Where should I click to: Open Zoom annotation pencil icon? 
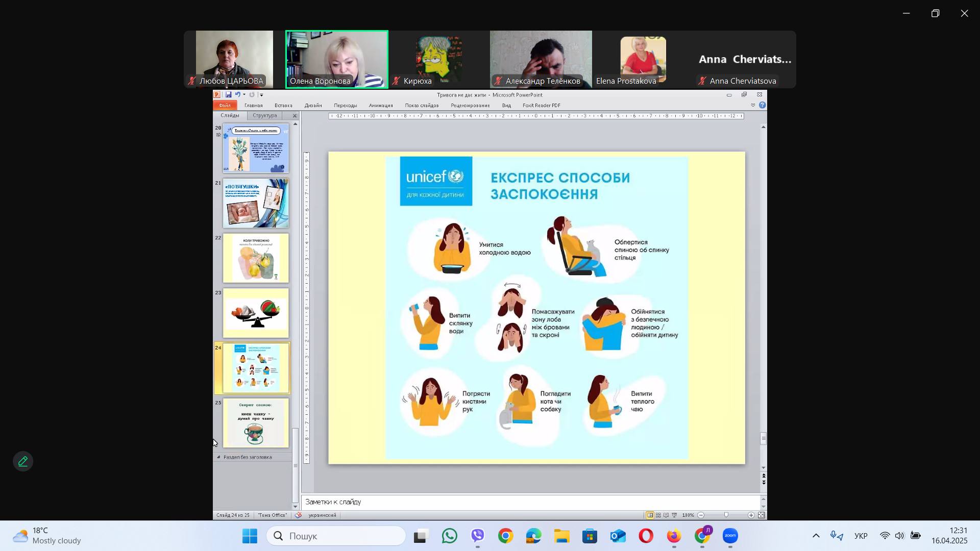[23, 462]
